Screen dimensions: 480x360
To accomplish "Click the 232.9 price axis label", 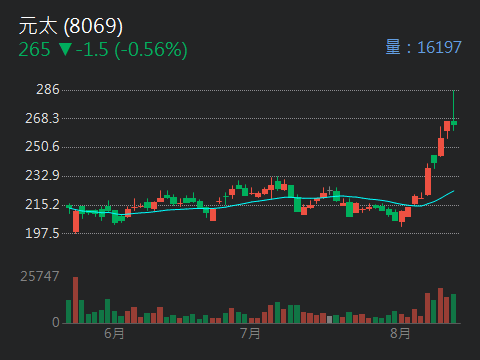I will [42, 176].
